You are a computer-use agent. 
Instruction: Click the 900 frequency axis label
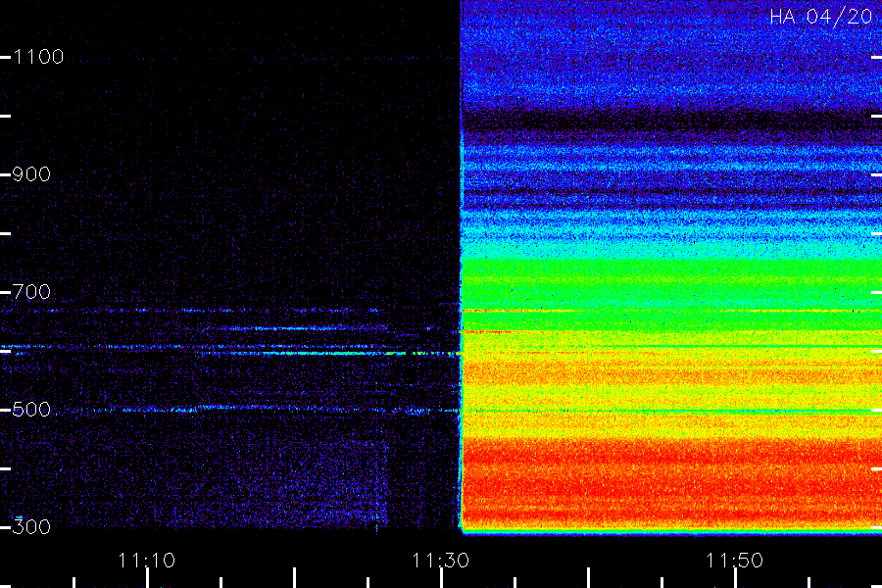tap(31, 174)
